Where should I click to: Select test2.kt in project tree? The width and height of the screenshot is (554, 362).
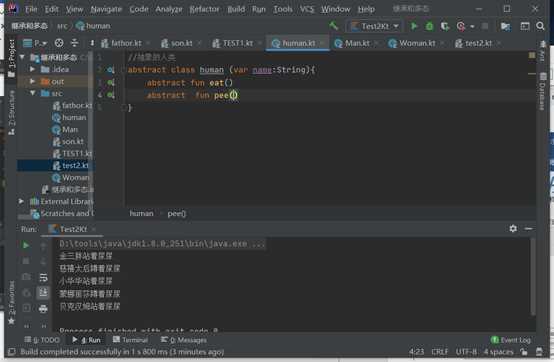click(56, 165)
